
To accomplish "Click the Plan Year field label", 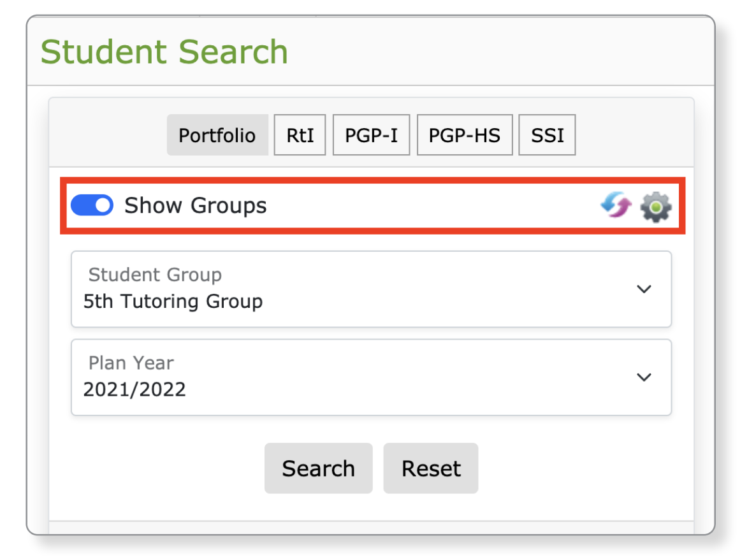I will [x=131, y=363].
